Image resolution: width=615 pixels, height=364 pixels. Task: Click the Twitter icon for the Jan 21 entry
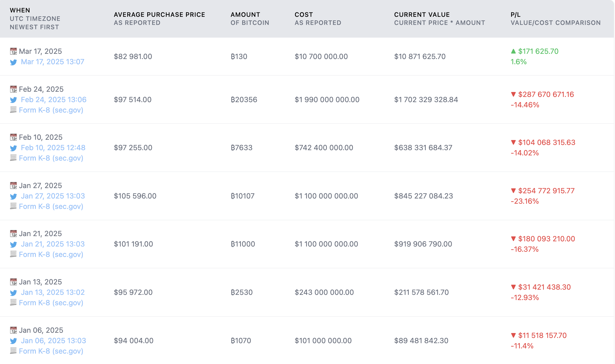point(13,244)
